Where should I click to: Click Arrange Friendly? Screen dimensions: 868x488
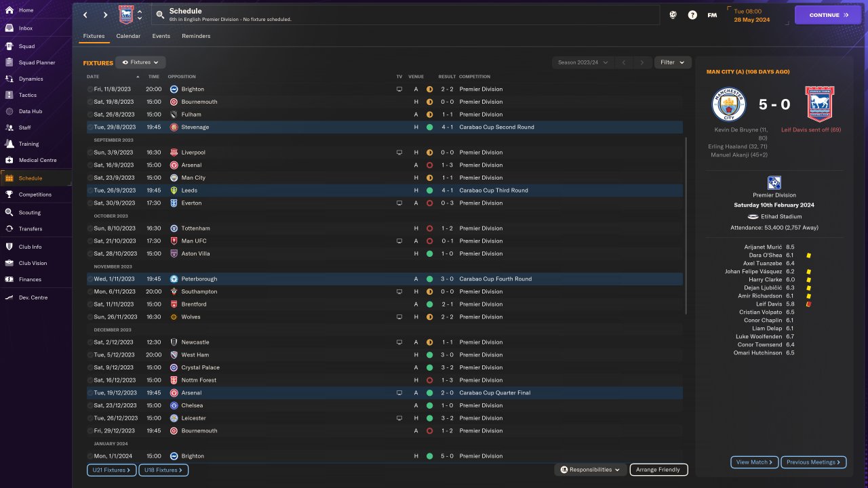(x=658, y=470)
